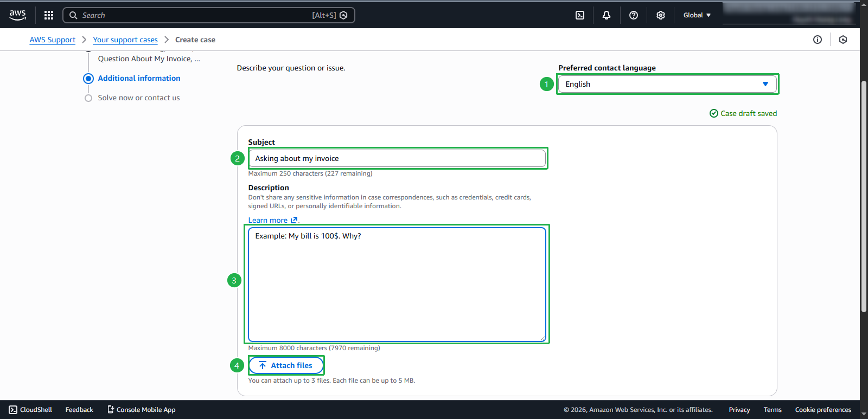Click Solve now or contact us step label
The height and width of the screenshot is (419, 868).
[x=139, y=98]
